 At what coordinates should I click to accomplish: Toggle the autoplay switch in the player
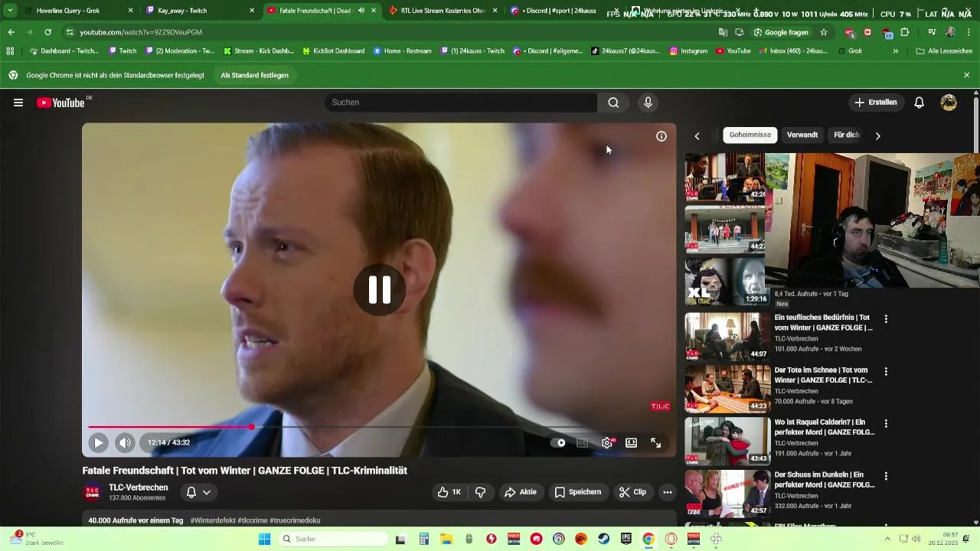pos(558,442)
